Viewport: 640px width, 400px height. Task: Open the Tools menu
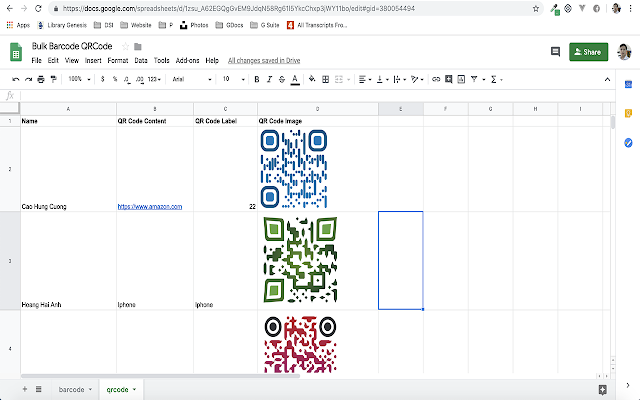tap(162, 60)
